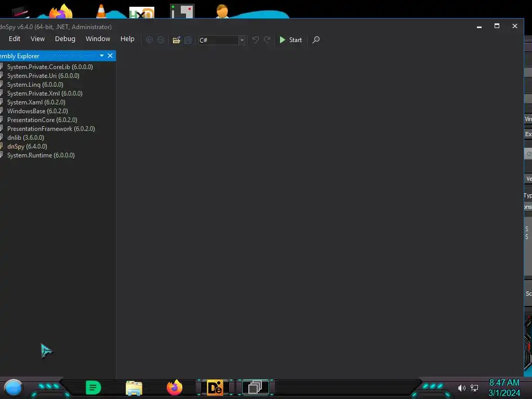The image size is (532, 399).
Task: Select dnSpy (6.4.0.0) assembly
Action: tap(27, 146)
